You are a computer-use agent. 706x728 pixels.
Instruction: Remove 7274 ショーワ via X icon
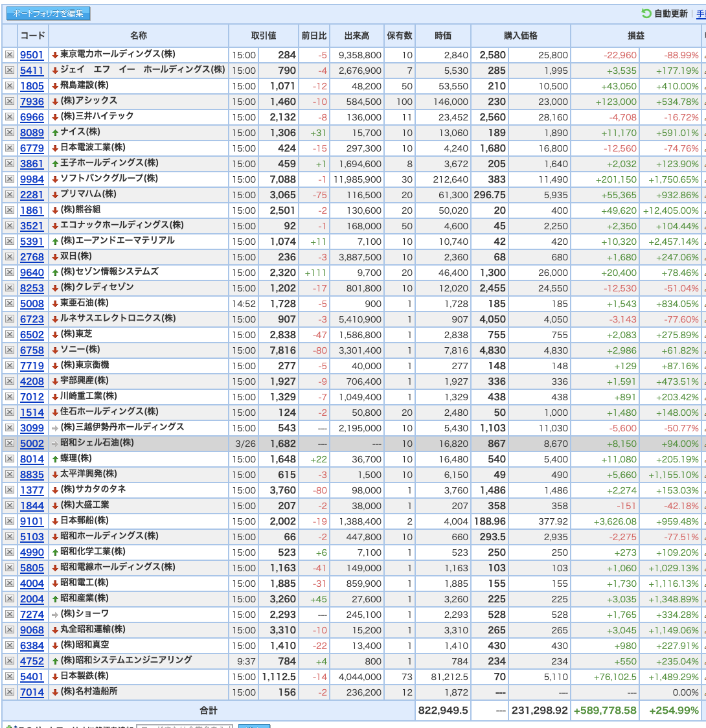pos(9,614)
